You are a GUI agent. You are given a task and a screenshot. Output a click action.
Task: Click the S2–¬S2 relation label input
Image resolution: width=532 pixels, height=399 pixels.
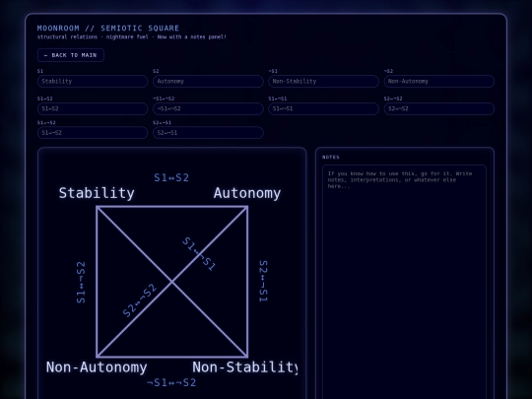pyautogui.click(x=439, y=109)
